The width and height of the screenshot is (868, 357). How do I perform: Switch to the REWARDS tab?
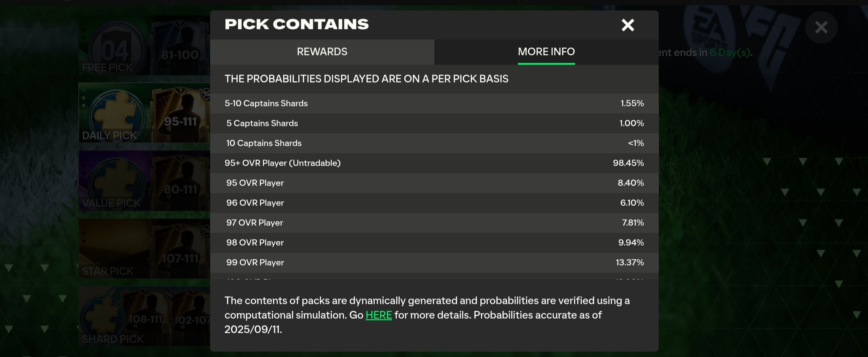pyautogui.click(x=322, y=52)
